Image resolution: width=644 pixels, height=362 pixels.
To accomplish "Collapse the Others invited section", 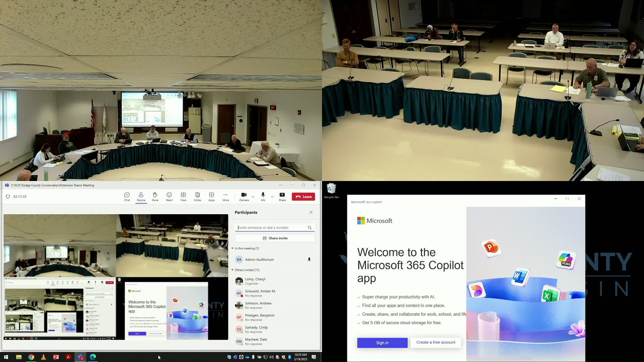I will (232, 270).
